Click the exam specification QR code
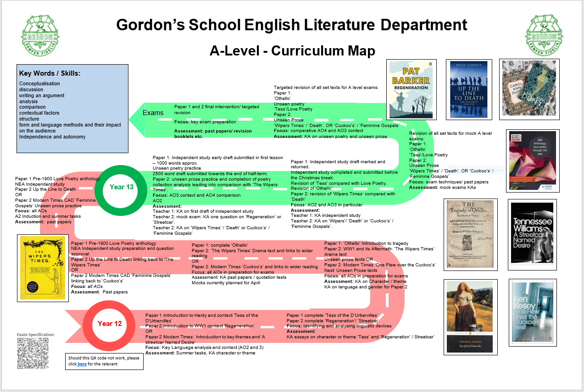The height and width of the screenshot is (392, 584). tap(33, 353)
